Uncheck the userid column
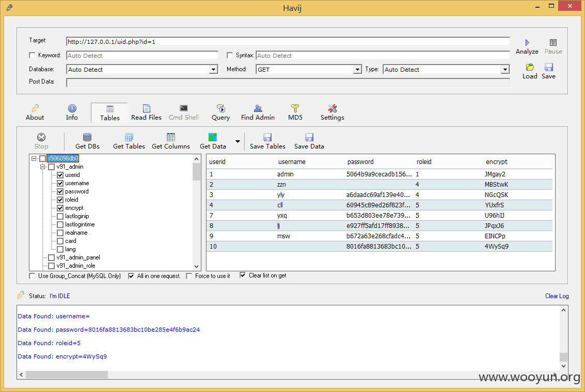 [60, 175]
